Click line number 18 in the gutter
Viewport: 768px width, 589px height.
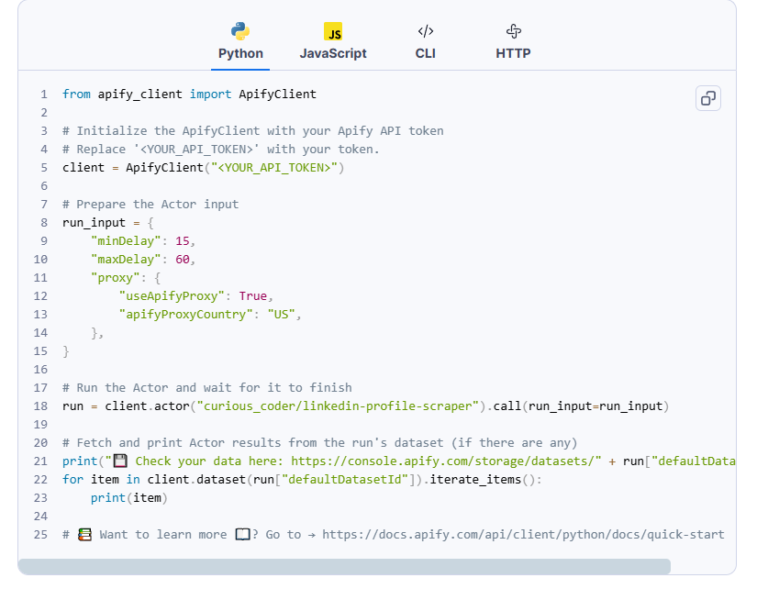[40, 406]
